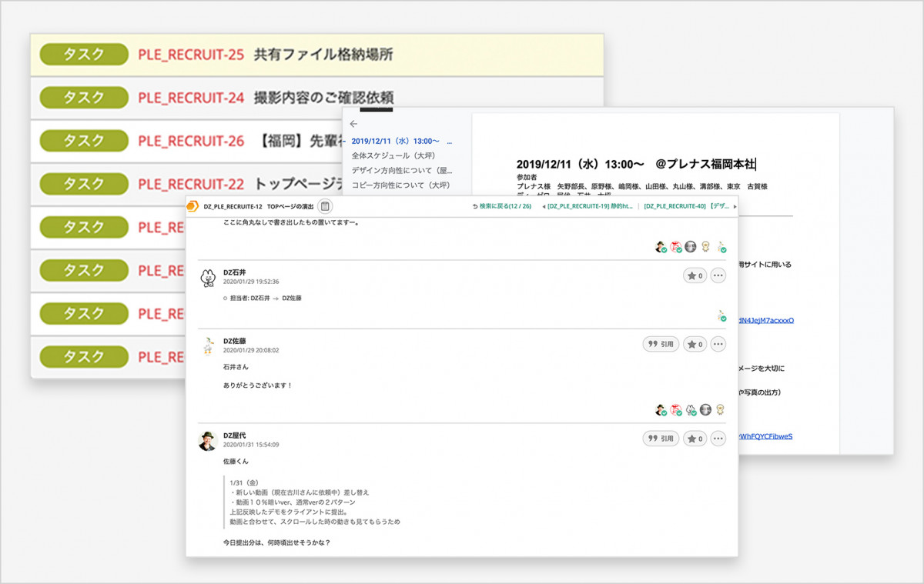Image resolution: width=924 pixels, height=584 pixels.
Task: Open task PLE_RECRUIT-24 撮影内容のご確認依頼
Action: (x=266, y=98)
